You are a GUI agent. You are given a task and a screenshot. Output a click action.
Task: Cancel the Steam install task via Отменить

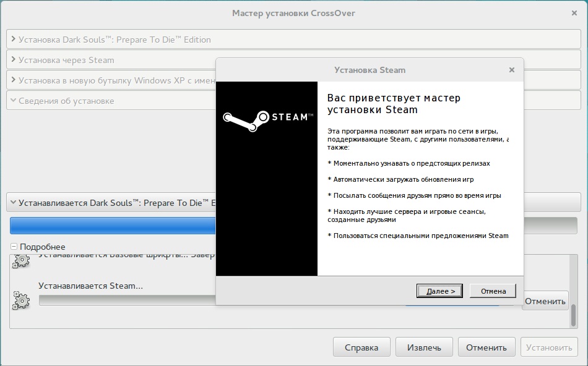click(x=545, y=301)
